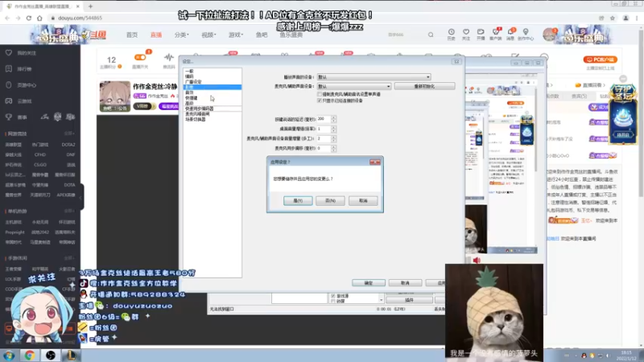Select the highlighted settings category in the list
The height and width of the screenshot is (362, 644).
tap(212, 87)
